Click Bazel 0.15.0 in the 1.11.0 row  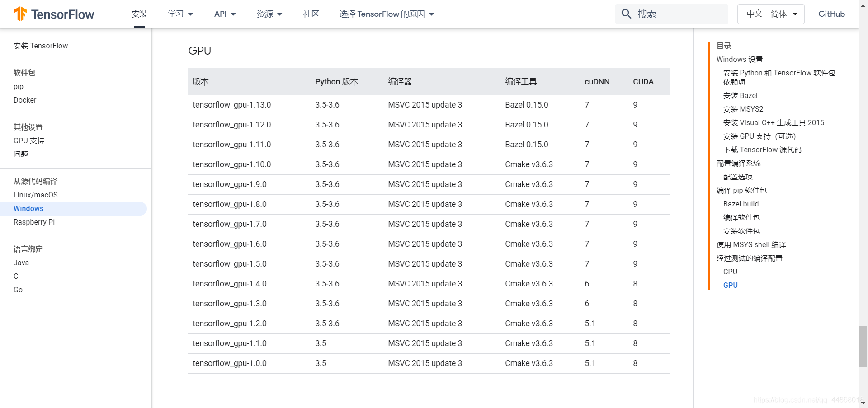(527, 145)
